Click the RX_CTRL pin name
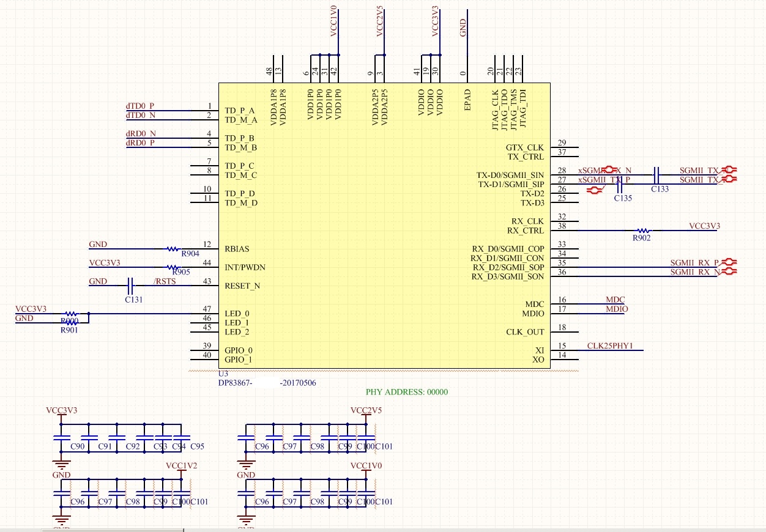 pos(526,231)
